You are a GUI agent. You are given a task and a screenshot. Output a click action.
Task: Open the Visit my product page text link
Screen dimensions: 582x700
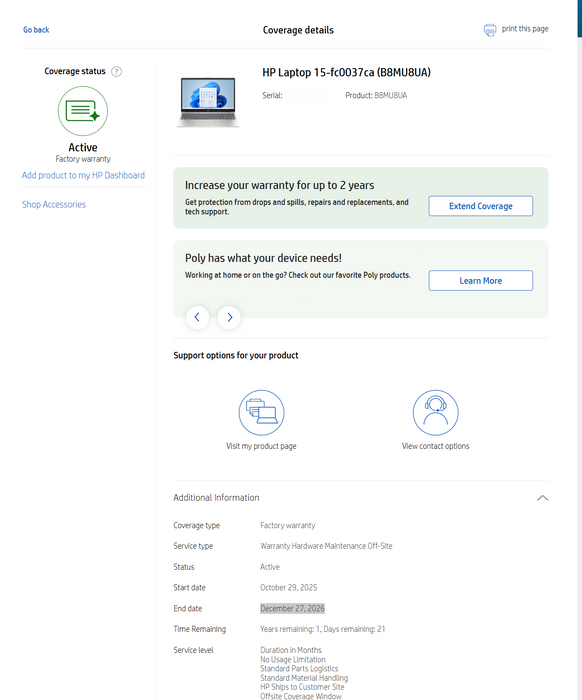click(x=261, y=446)
